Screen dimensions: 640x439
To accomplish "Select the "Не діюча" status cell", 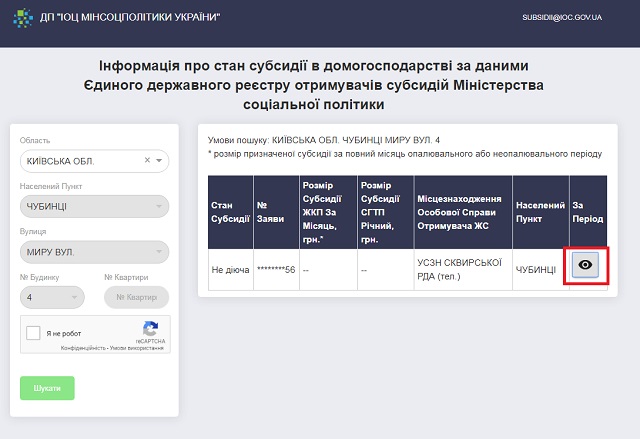I will pyautogui.click(x=228, y=269).
